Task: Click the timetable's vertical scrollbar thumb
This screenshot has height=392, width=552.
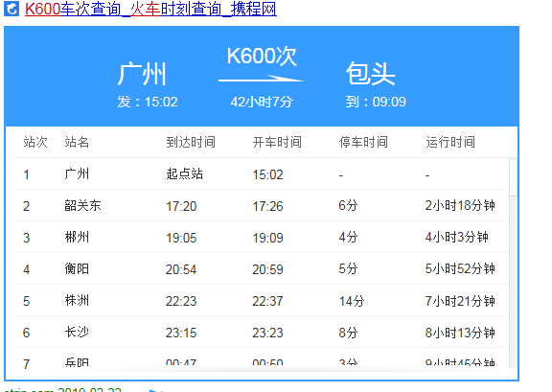Action: (513, 177)
